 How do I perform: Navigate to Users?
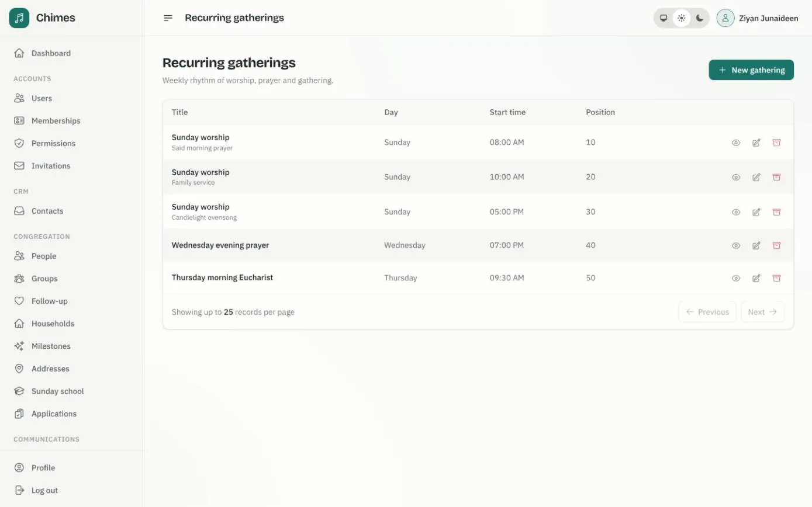pos(72,98)
